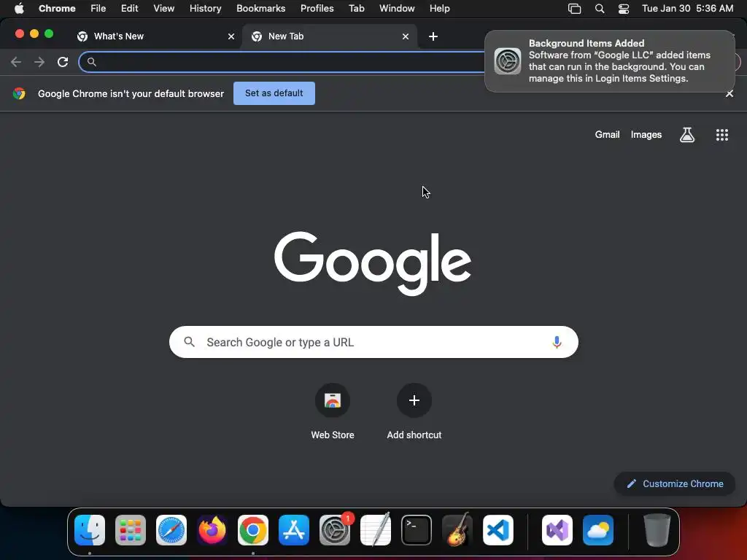Open System Settings from the Dock
The image size is (747, 560).
[334, 530]
